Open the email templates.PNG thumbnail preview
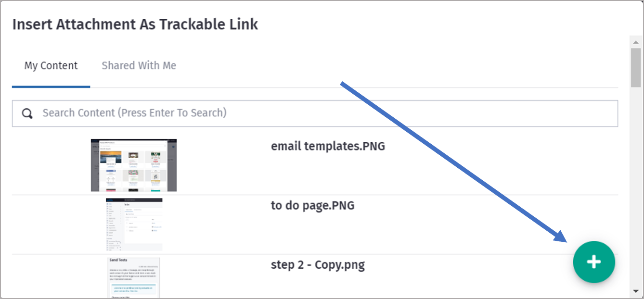The height and width of the screenshot is (299, 644). (134, 165)
